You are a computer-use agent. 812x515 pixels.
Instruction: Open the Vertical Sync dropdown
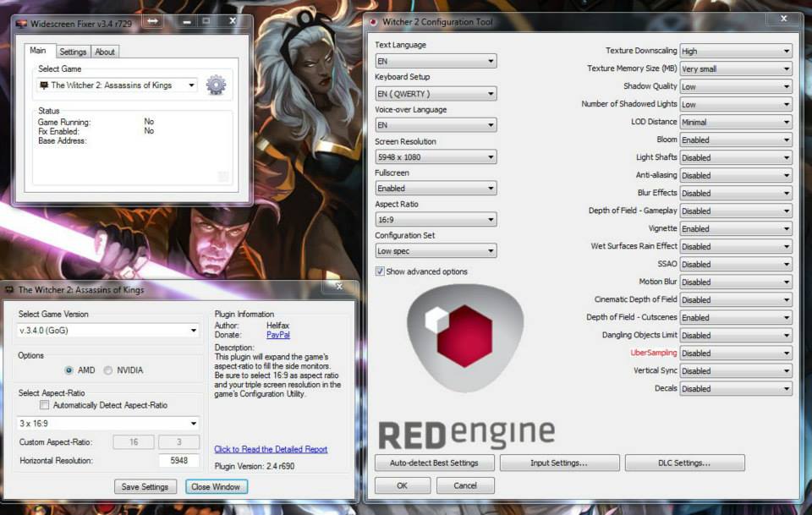736,370
